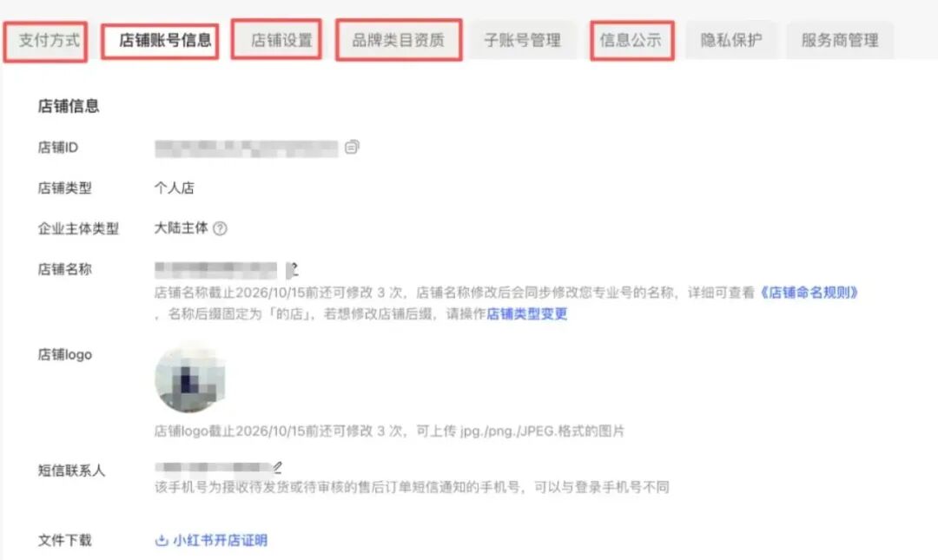938x560 pixels.
Task: Open the 服务商管理 tab
Action: (840, 41)
